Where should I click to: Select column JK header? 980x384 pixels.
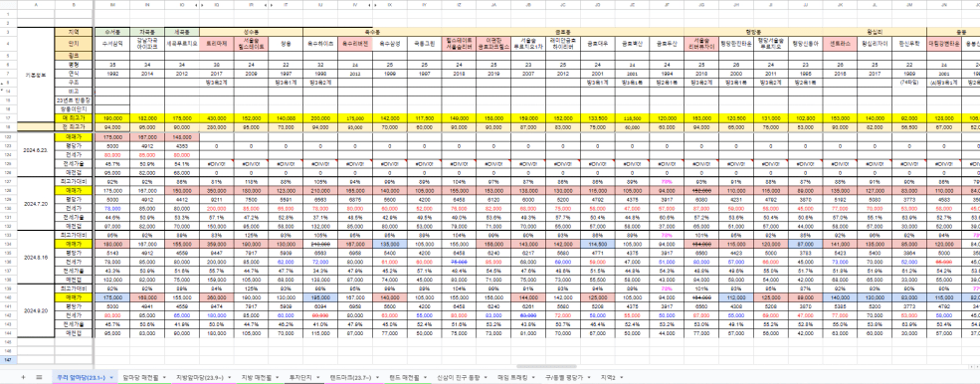click(840, 5)
